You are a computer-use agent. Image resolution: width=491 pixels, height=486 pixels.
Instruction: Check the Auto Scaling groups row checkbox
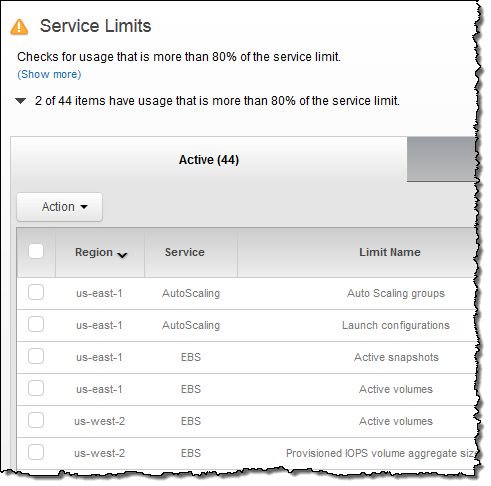pos(36,292)
